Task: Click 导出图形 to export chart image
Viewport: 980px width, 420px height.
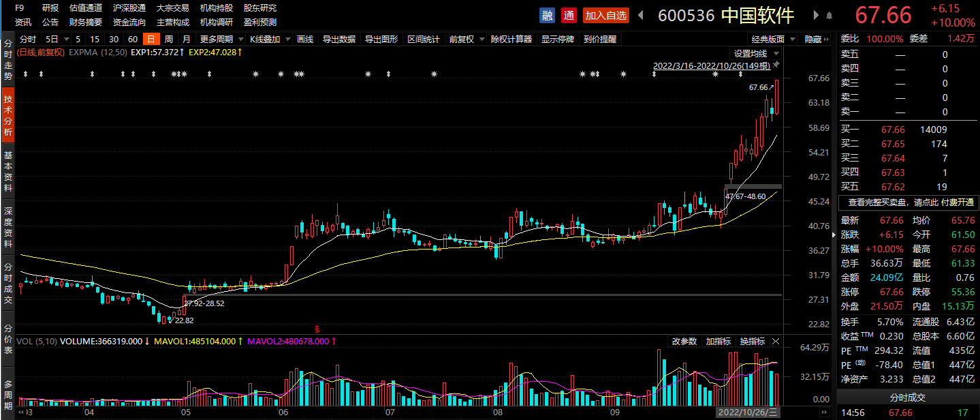Action: coord(381,40)
